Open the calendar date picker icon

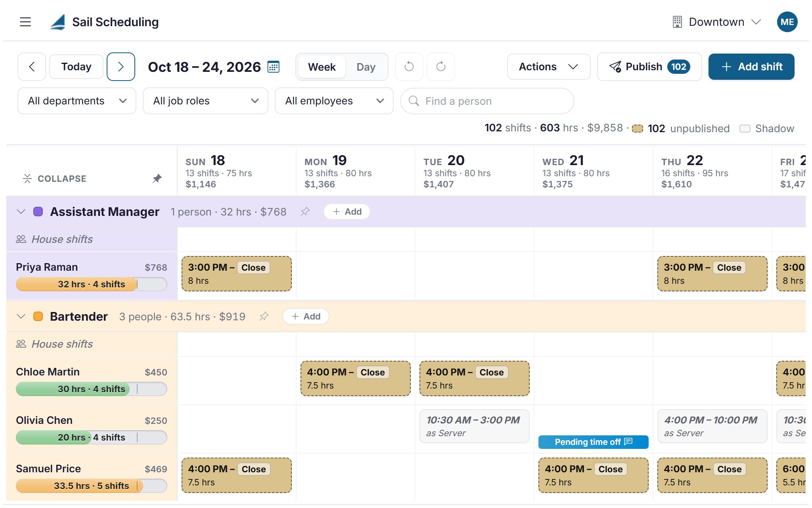pos(274,67)
